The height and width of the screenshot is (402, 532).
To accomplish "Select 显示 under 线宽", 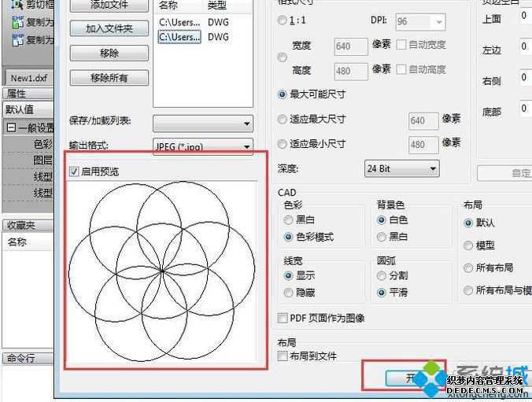I will coord(288,276).
